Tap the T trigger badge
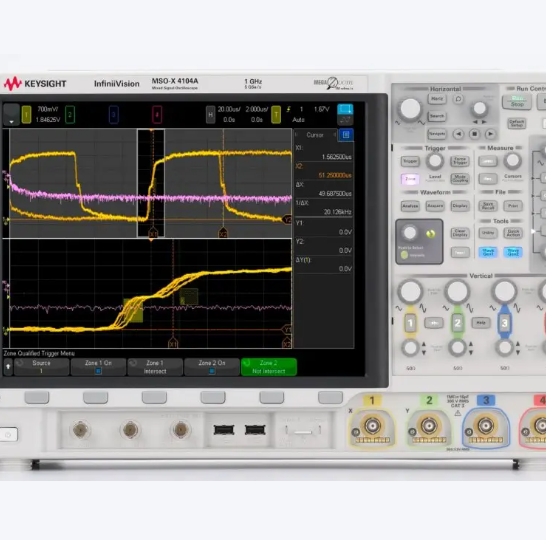The image size is (546, 540). [x=276, y=115]
